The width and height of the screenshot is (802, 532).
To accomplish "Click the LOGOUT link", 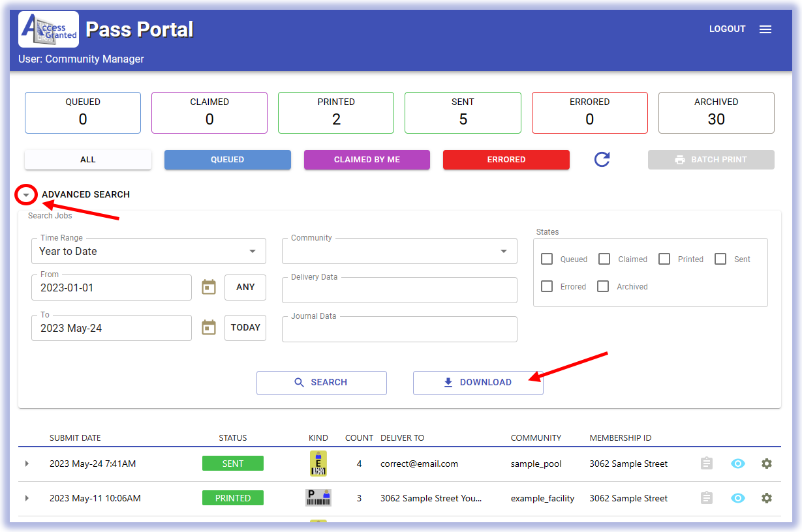I will tap(727, 29).
